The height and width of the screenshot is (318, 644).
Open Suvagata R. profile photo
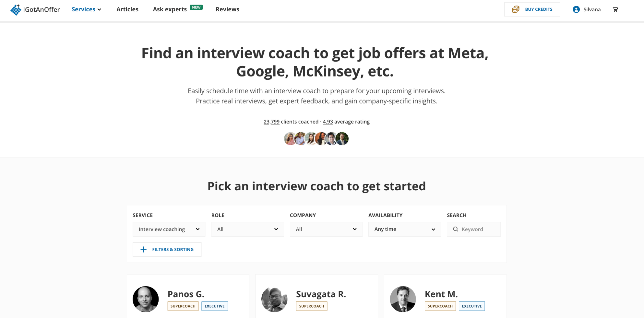[x=274, y=299]
